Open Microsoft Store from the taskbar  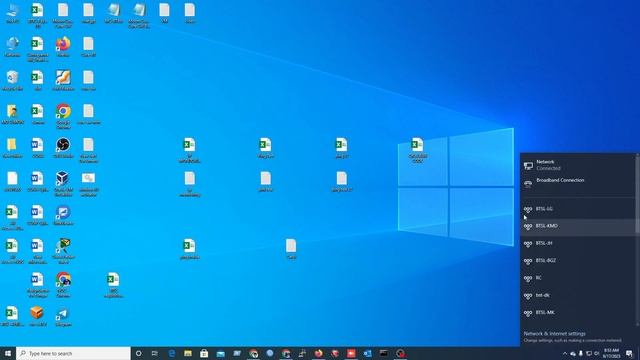pyautogui.click(x=204, y=353)
